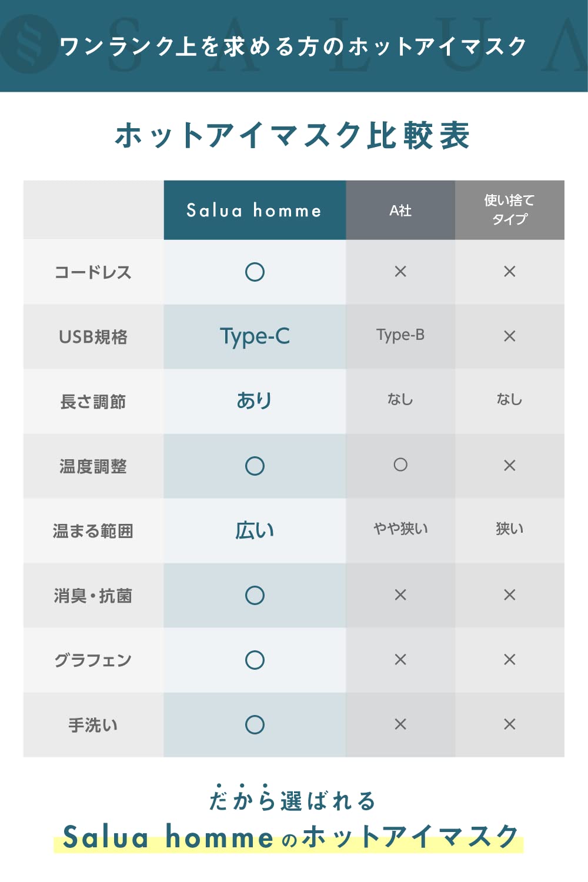This screenshot has width=588, height=882.
Task: Select the A社 column header
Action: coord(400,210)
